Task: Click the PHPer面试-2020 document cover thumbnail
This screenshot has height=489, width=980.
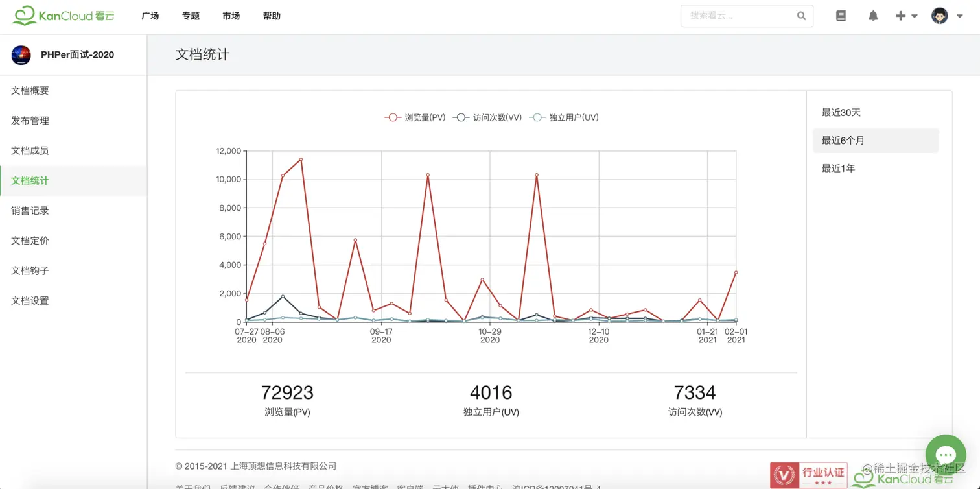Action: (21, 55)
